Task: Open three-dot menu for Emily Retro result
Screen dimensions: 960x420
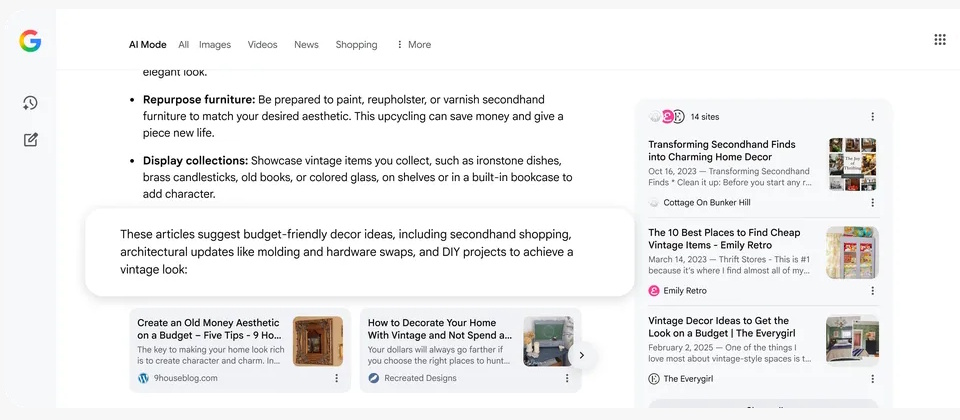Action: (x=872, y=291)
